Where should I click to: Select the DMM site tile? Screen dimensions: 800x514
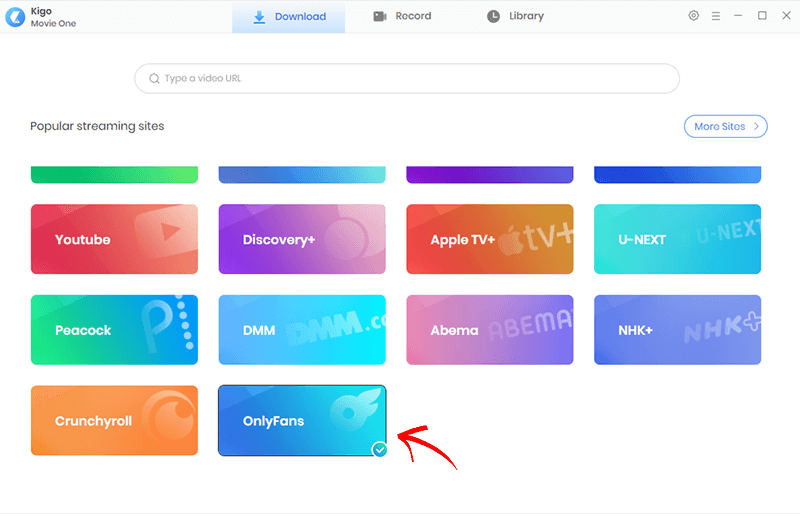pos(302,330)
